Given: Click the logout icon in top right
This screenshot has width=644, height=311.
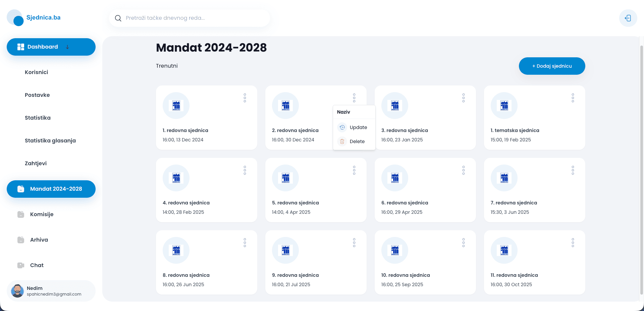Looking at the screenshot, I should click(x=628, y=18).
